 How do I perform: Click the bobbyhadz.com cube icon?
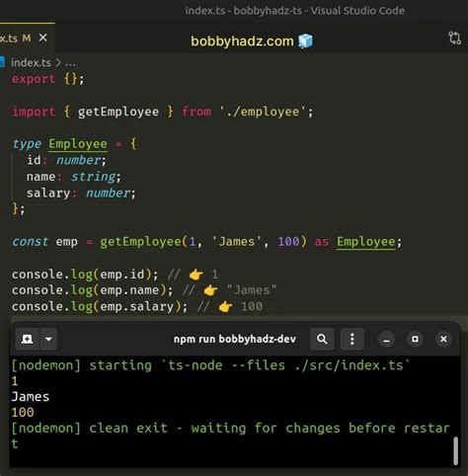[x=305, y=41]
